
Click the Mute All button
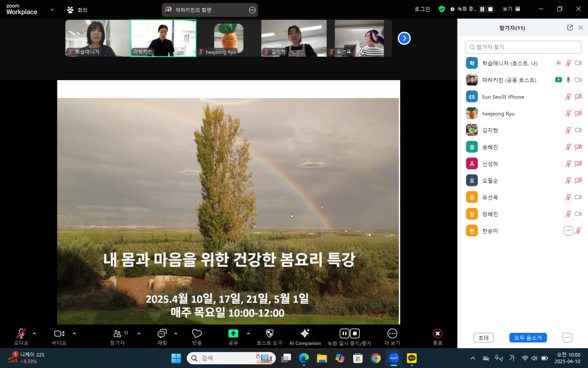[x=528, y=338]
